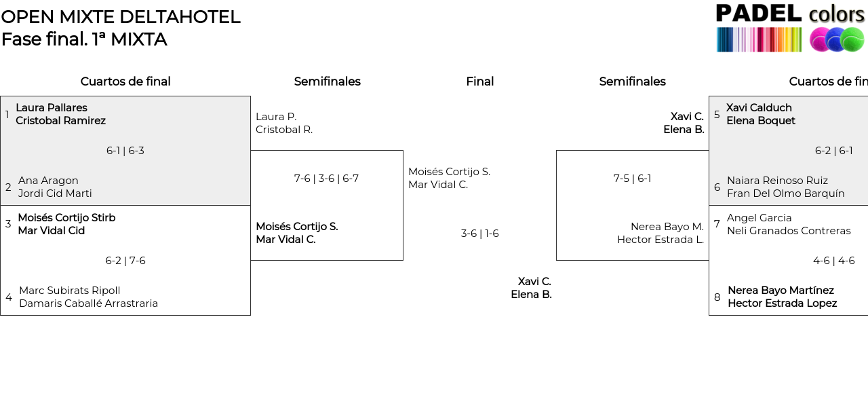Select Angel Garcia and Neli Granados team
The width and height of the screenshot is (868, 406).
click(788, 224)
